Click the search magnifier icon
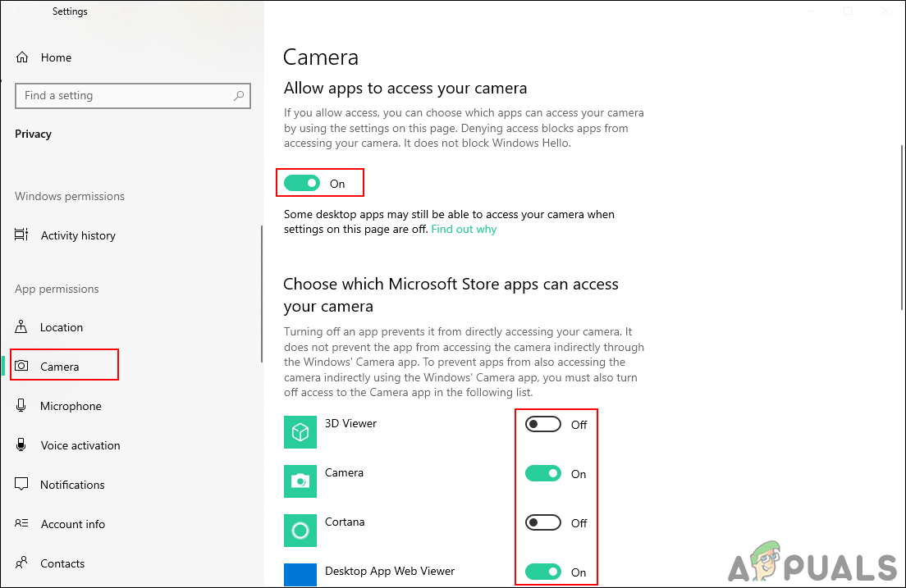906x588 pixels. (239, 96)
